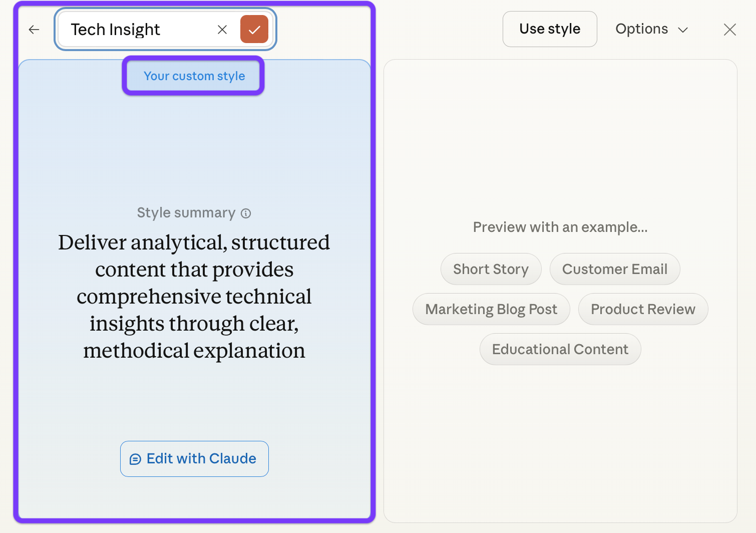Click the Edit with Claude button
The width and height of the screenshot is (756, 533).
click(x=194, y=459)
